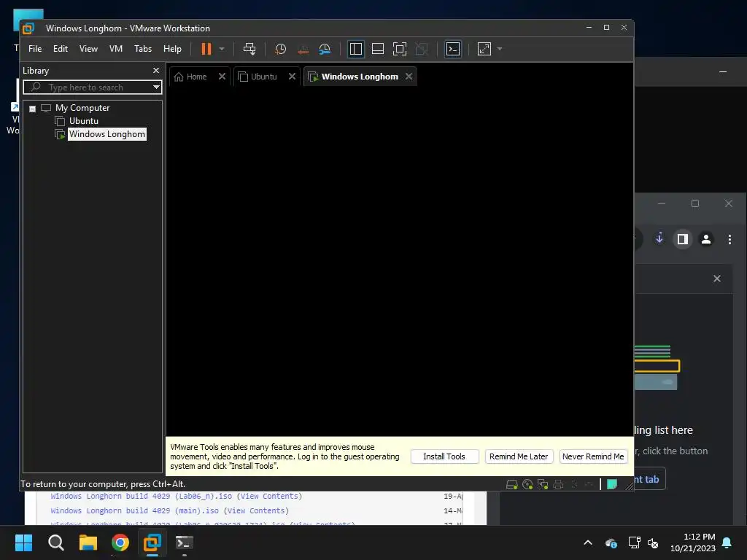
Task: Click the Remind Me Later button
Action: pyautogui.click(x=519, y=456)
